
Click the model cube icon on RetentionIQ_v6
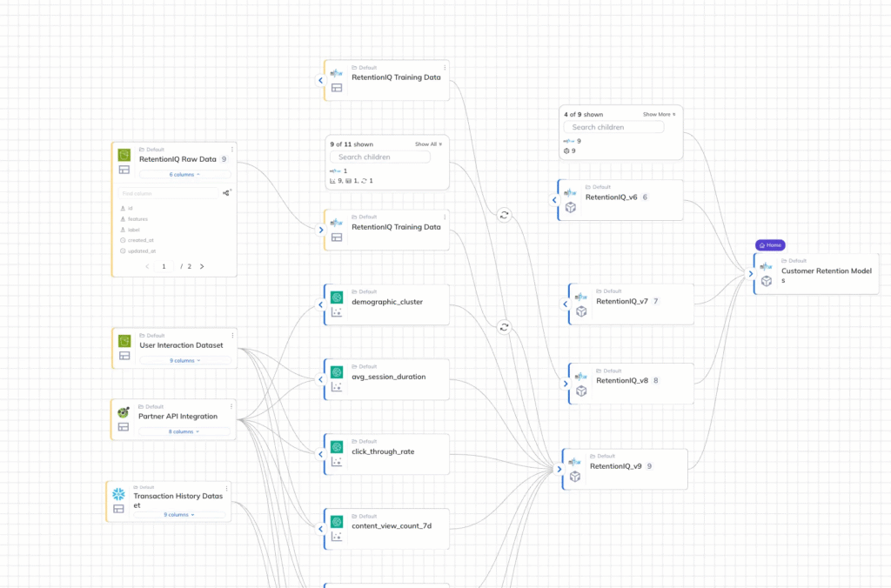click(573, 205)
